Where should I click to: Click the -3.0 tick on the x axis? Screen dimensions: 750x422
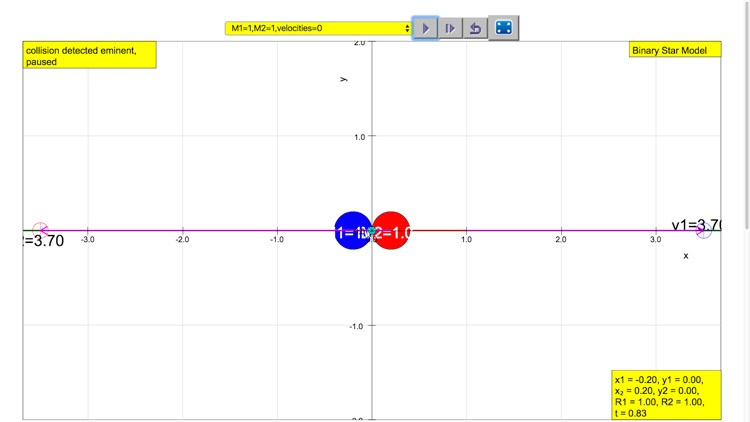[87, 239]
